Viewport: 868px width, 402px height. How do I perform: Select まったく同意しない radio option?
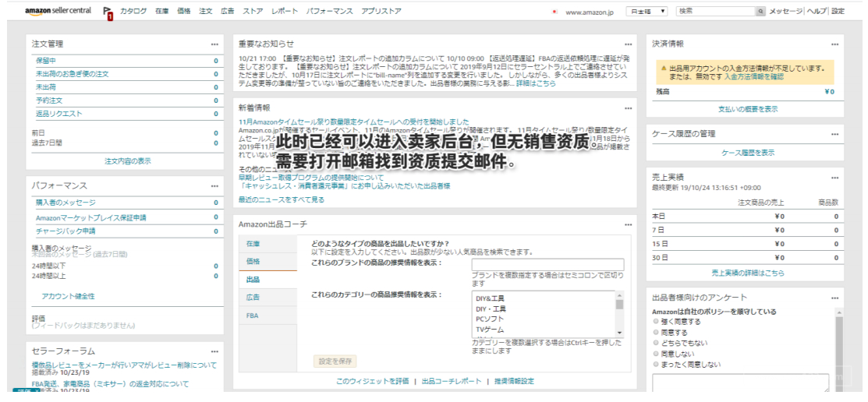tap(657, 365)
